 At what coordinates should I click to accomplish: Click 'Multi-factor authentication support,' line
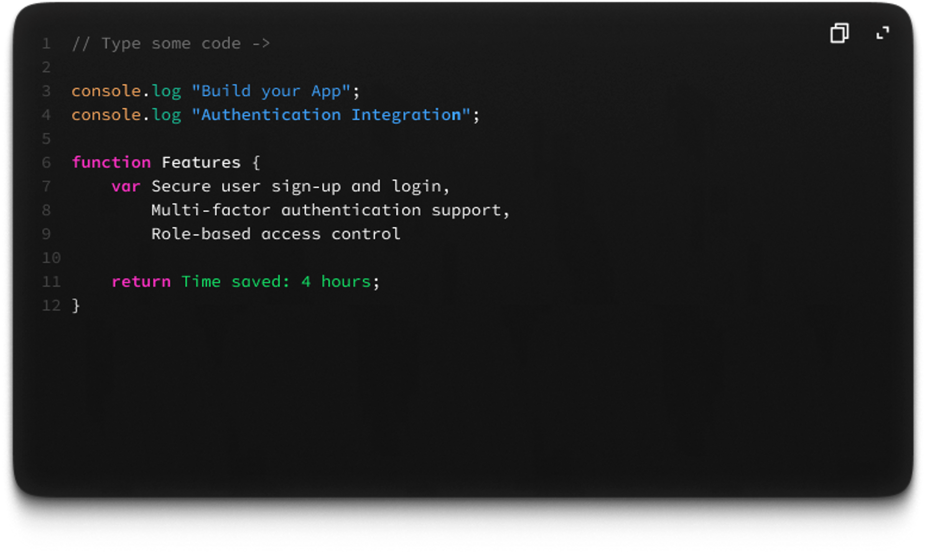[331, 210]
